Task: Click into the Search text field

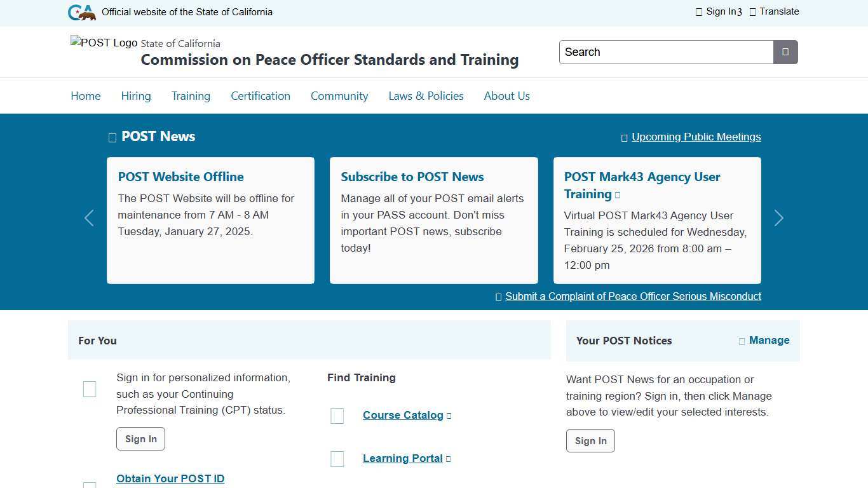Action: 666,52
